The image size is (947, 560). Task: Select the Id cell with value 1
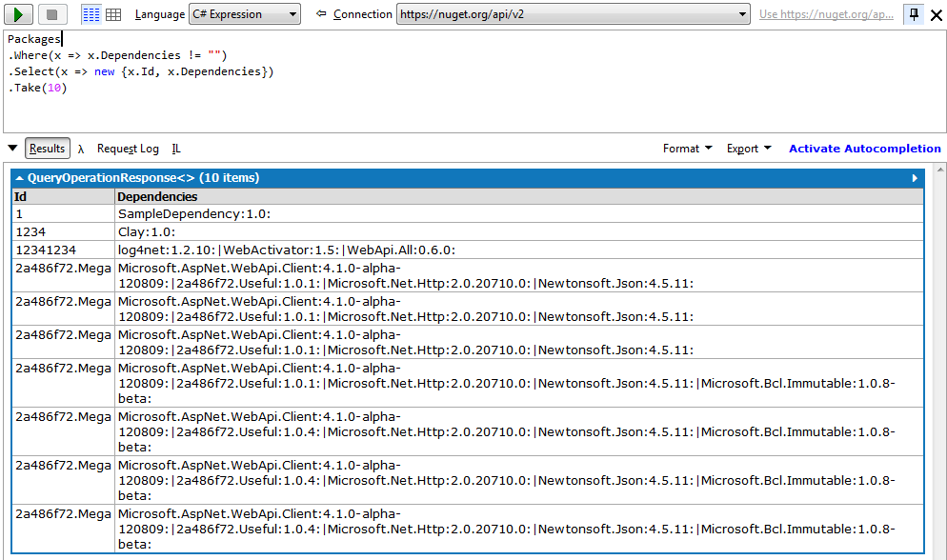coord(64,213)
